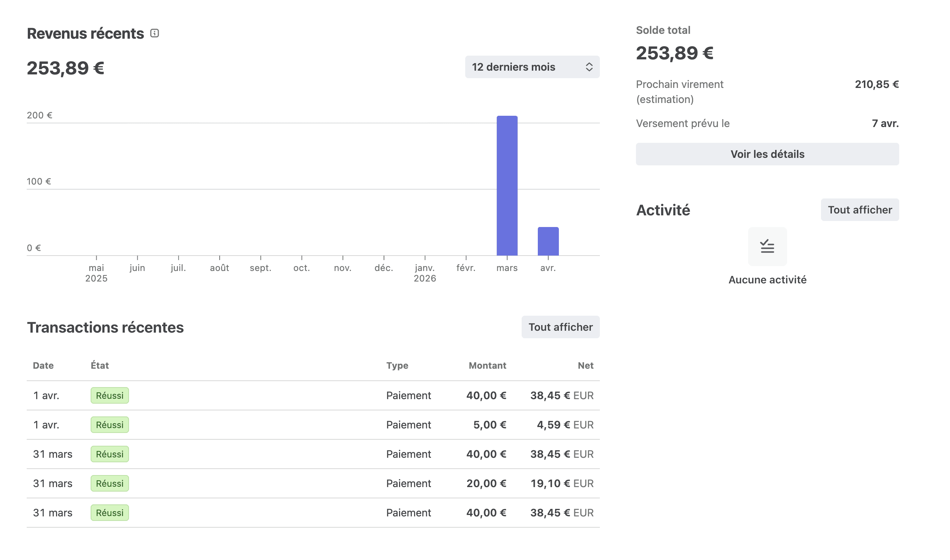Click the avr. revenue bar in chart
This screenshot has height=560, width=950.
click(x=548, y=241)
